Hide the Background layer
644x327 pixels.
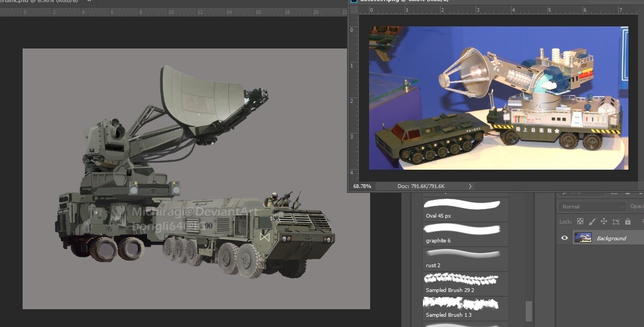click(564, 238)
